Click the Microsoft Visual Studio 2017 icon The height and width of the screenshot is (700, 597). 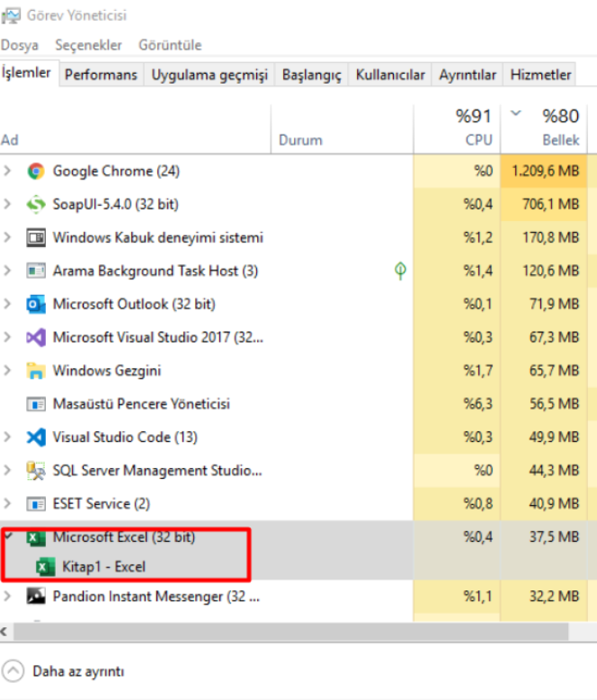point(36,338)
